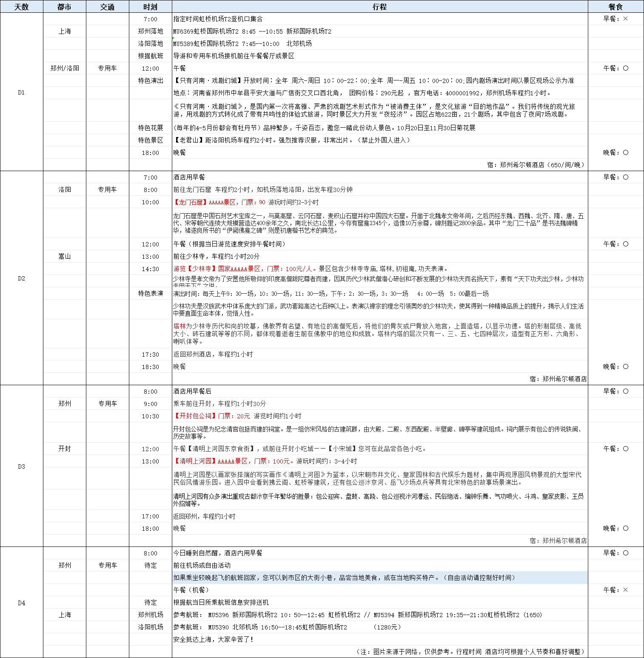Image resolution: width=644 pixels, height=658 pixels.
Task: Click the D4 day cell
Action: coord(21,603)
